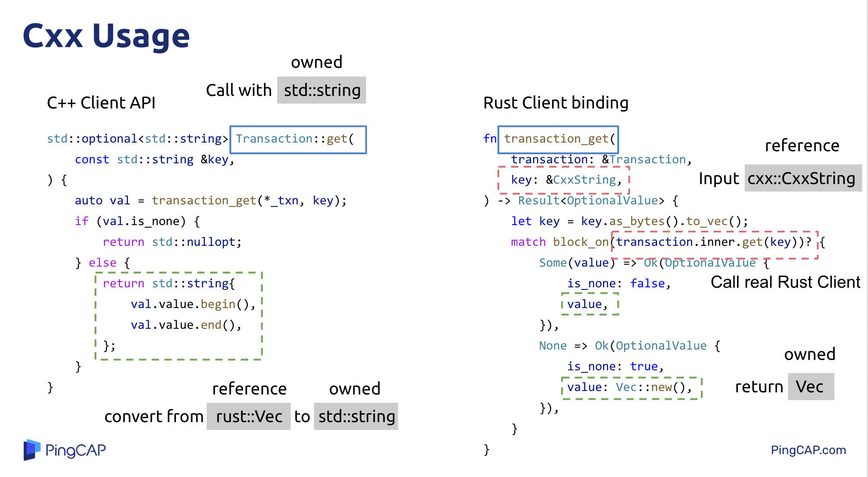Viewport: 868px width, 477px height.
Task: Click the return std::nullopt code line
Action: [172, 242]
